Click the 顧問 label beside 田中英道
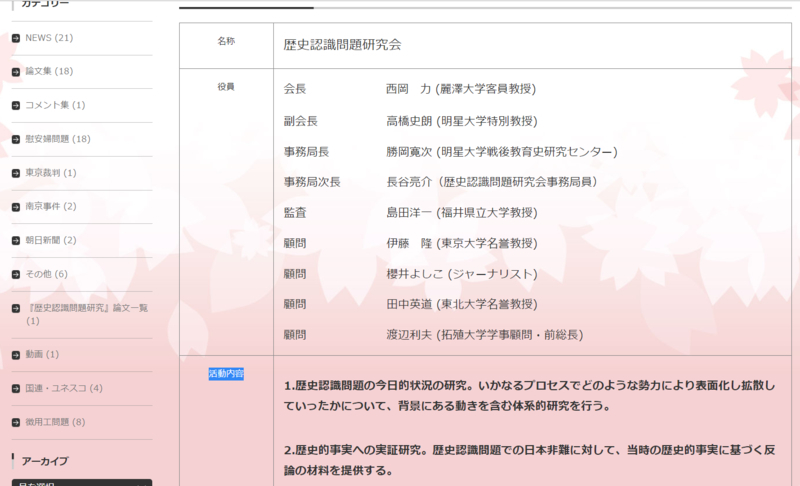The height and width of the screenshot is (486, 800). click(x=295, y=304)
